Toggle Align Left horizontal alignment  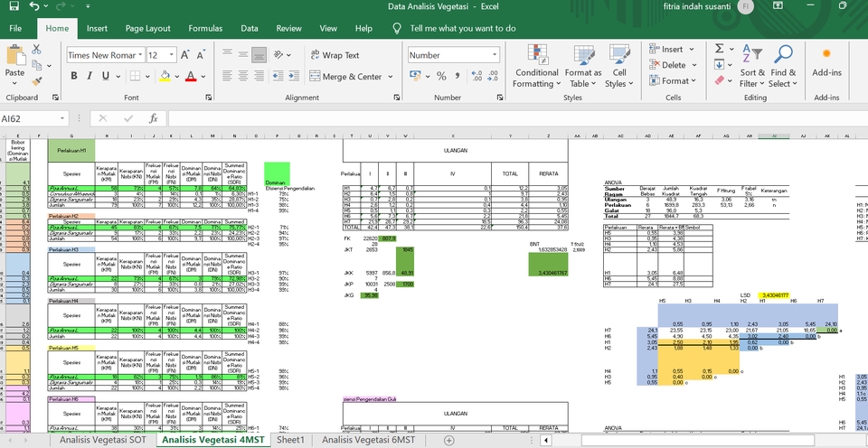click(228, 77)
